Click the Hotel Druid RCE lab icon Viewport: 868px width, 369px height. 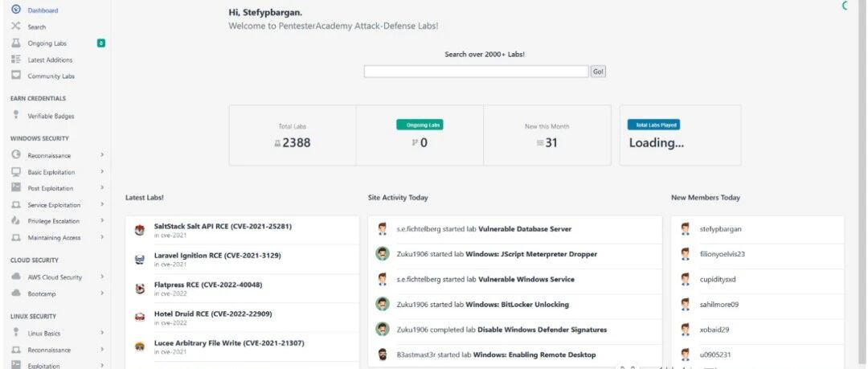(140, 318)
